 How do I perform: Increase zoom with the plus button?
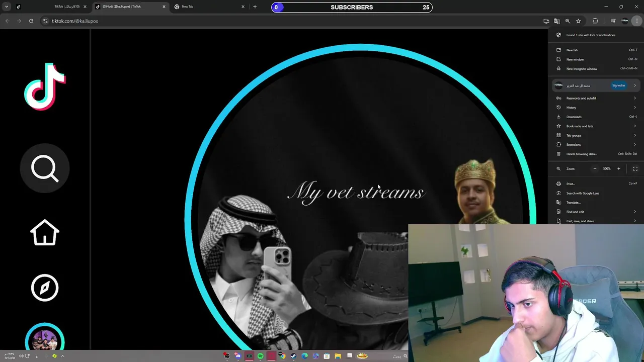pos(619,169)
